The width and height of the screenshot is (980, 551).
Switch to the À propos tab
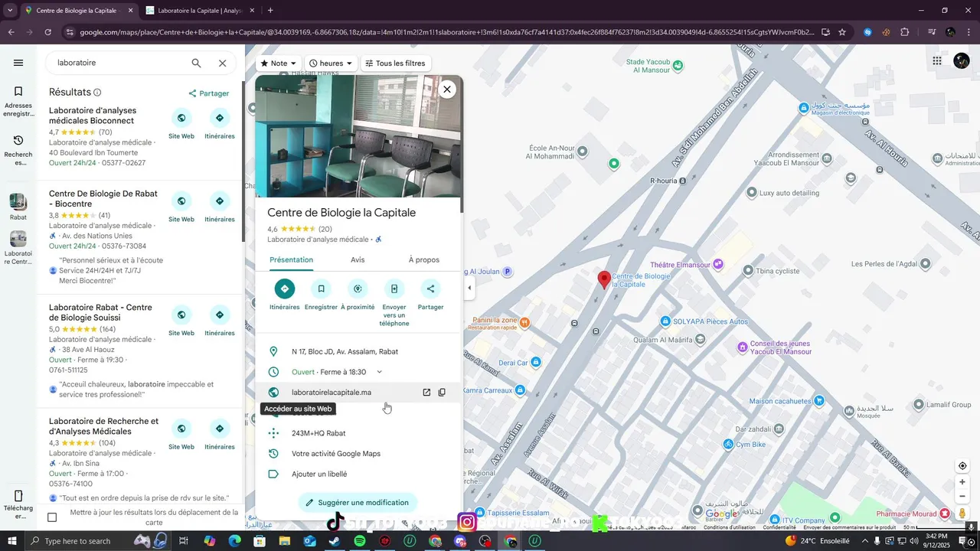pyautogui.click(x=424, y=260)
